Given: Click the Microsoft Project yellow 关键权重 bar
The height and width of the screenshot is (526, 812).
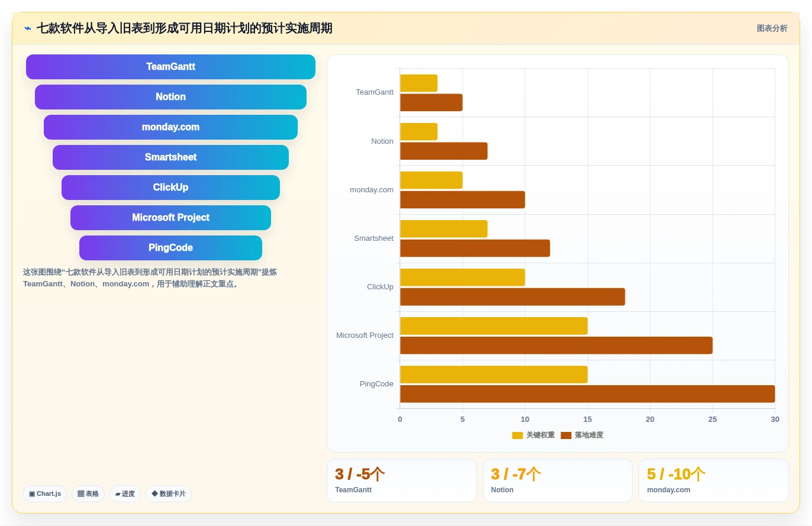Looking at the screenshot, I should (494, 325).
